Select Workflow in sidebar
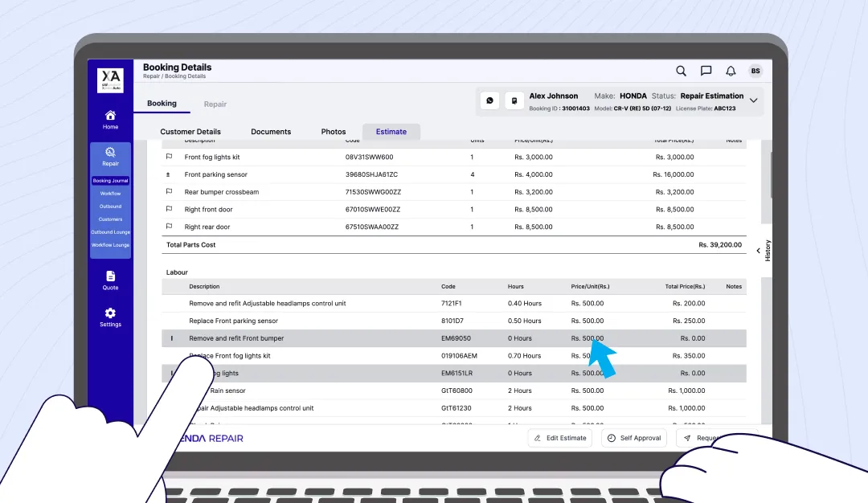The width and height of the screenshot is (868, 503). [x=110, y=194]
